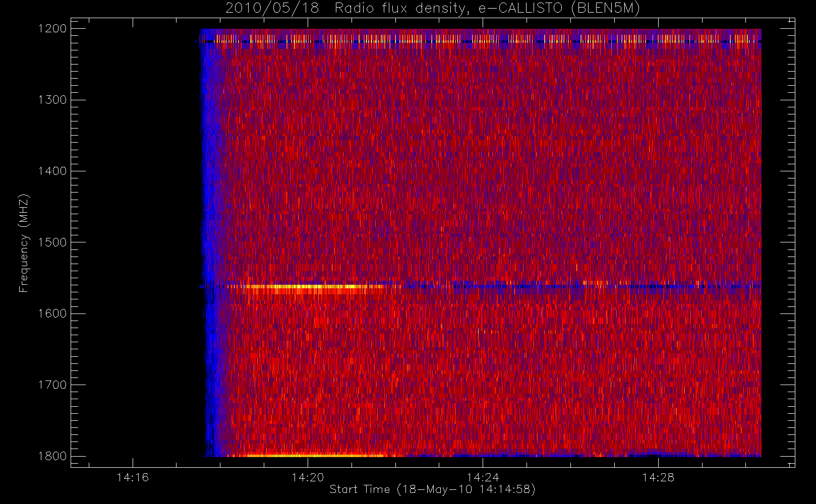
Task: Select the 1800 frequency tick label
Action: click(x=52, y=456)
